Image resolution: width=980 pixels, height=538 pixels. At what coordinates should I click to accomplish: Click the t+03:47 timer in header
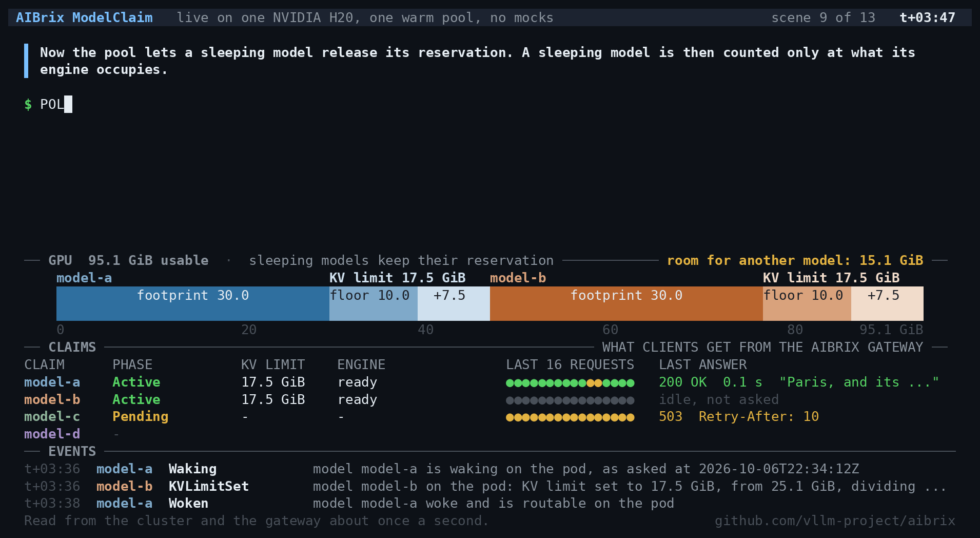coord(927,17)
